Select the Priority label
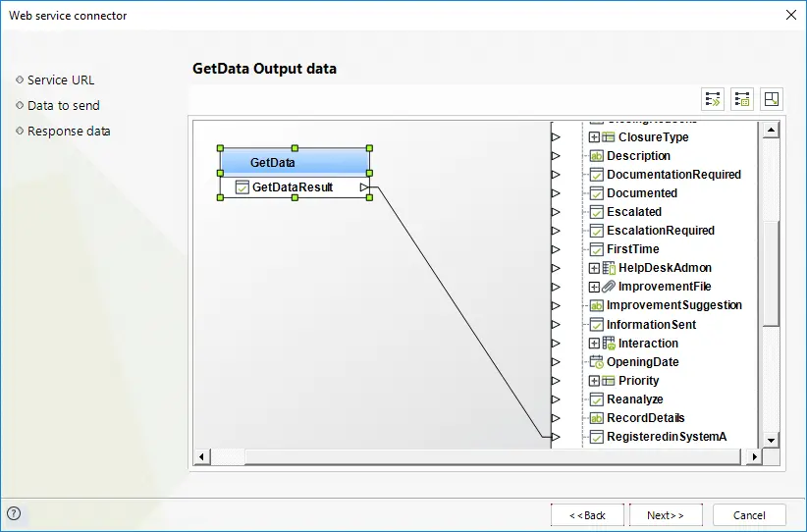 click(x=638, y=381)
